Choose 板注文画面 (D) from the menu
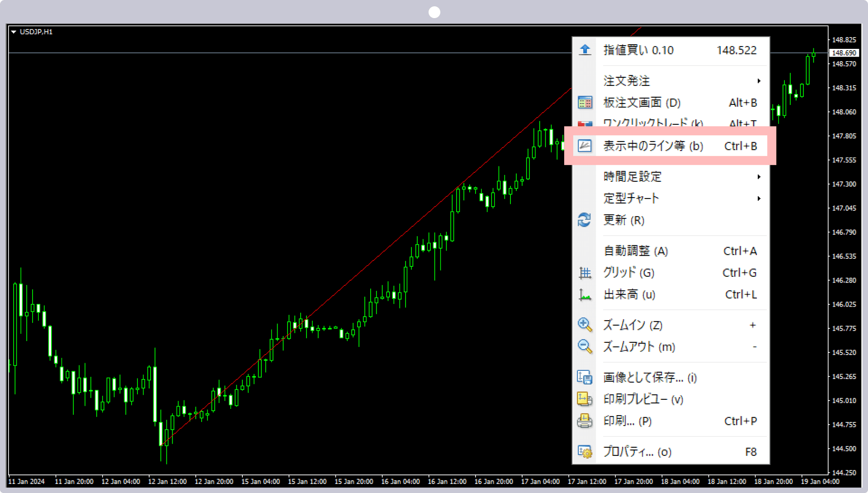The height and width of the screenshot is (493, 868). click(x=671, y=103)
